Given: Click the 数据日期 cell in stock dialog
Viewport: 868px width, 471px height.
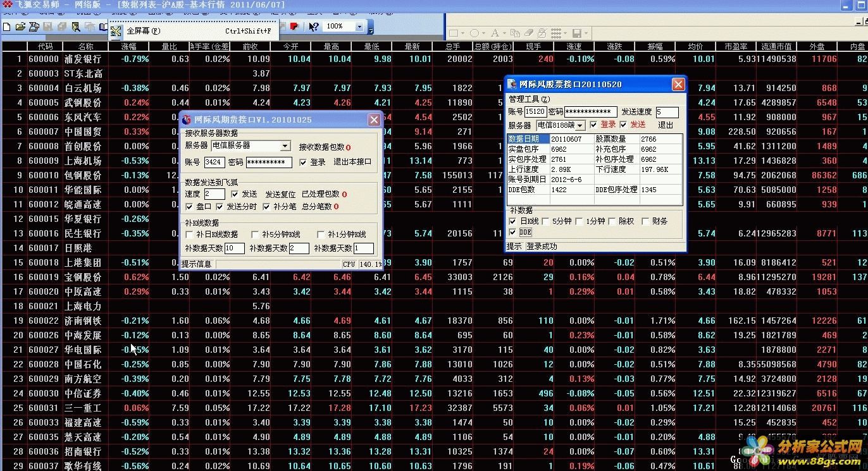Looking at the screenshot, I should point(528,139).
